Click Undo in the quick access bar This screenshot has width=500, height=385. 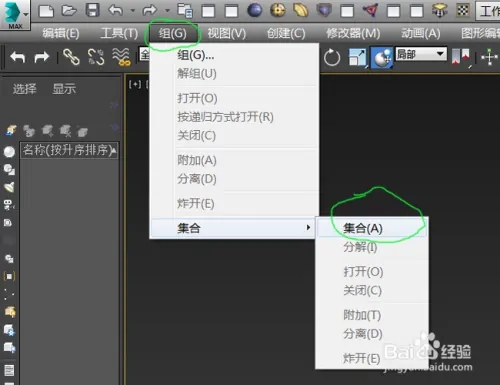pyautogui.click(x=115, y=10)
